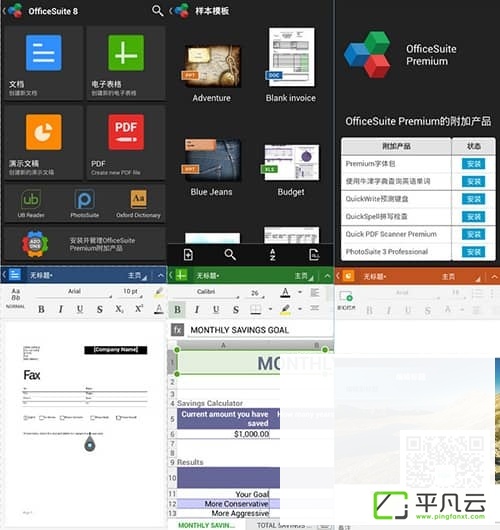Create a new 电子表格 spreadsheet tile
The width and height of the screenshot is (500, 530).
coord(126,63)
